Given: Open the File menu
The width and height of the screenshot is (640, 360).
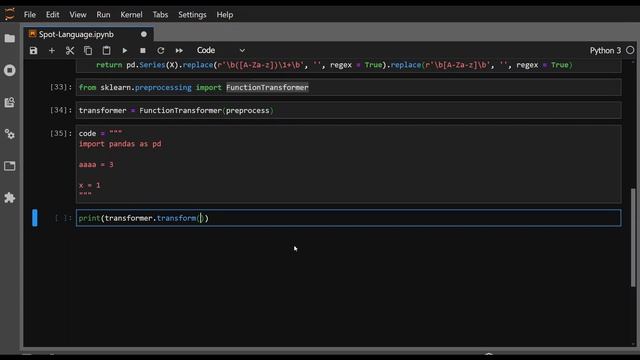Looking at the screenshot, I should [30, 15].
